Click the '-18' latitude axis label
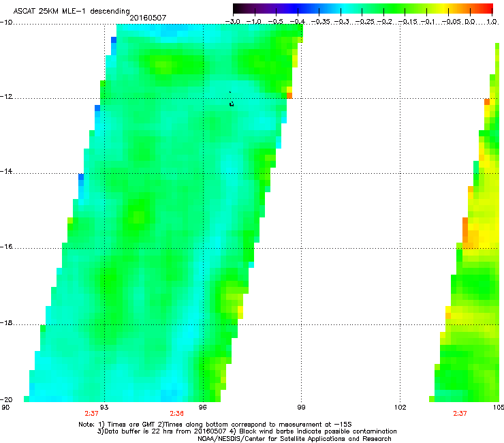This screenshot has height=443, width=504. click(x=6, y=322)
